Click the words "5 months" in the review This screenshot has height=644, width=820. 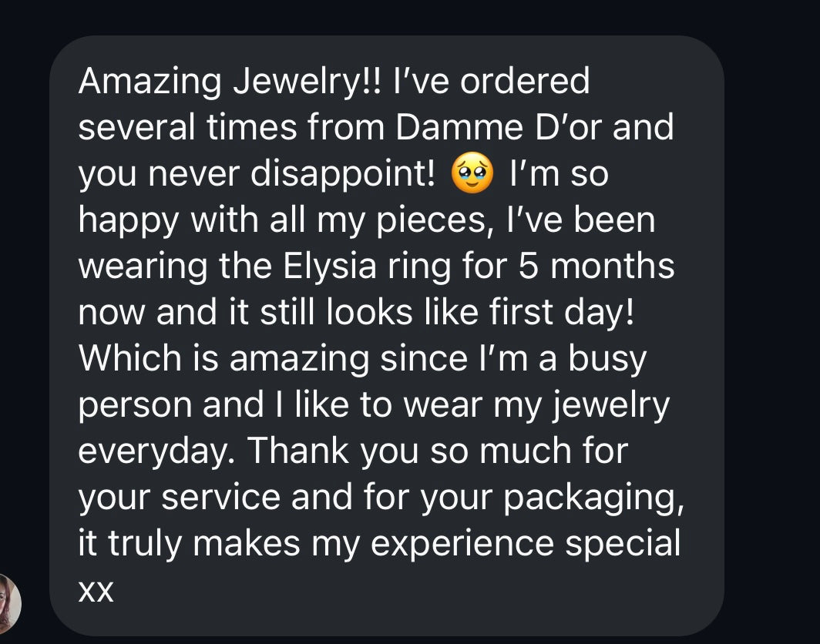(597, 266)
